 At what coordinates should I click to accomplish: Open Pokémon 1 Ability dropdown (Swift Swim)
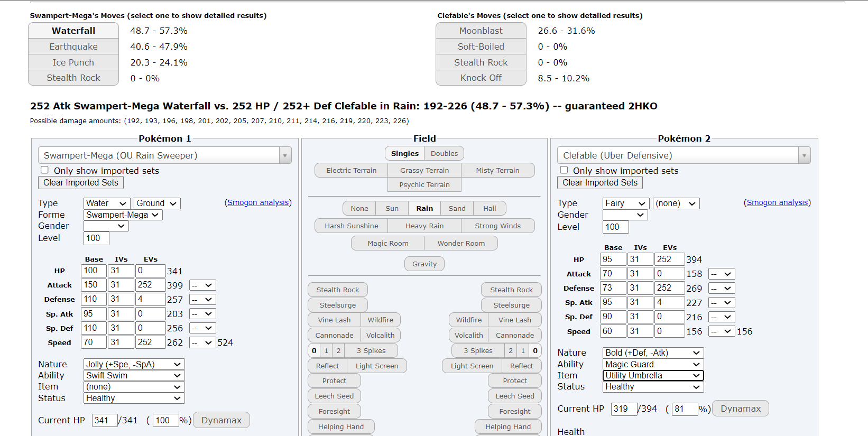pos(134,375)
